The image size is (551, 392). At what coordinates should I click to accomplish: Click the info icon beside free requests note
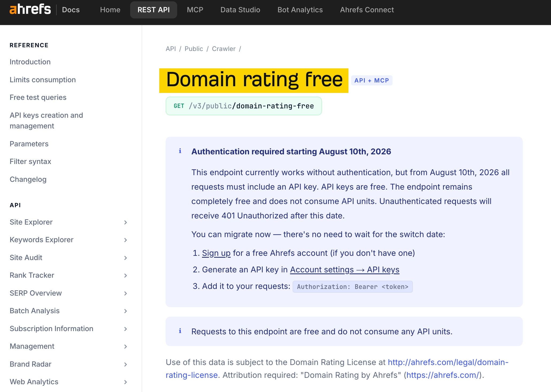[180, 331]
